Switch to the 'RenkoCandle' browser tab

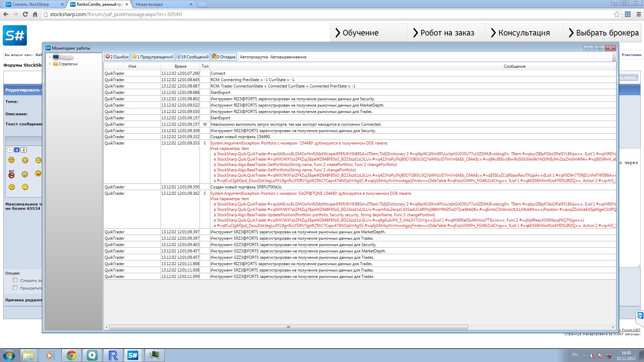(x=99, y=4)
